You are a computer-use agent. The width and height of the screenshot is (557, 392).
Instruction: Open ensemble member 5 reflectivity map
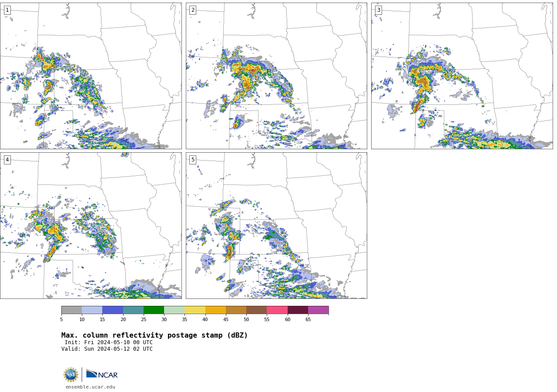[x=276, y=225]
